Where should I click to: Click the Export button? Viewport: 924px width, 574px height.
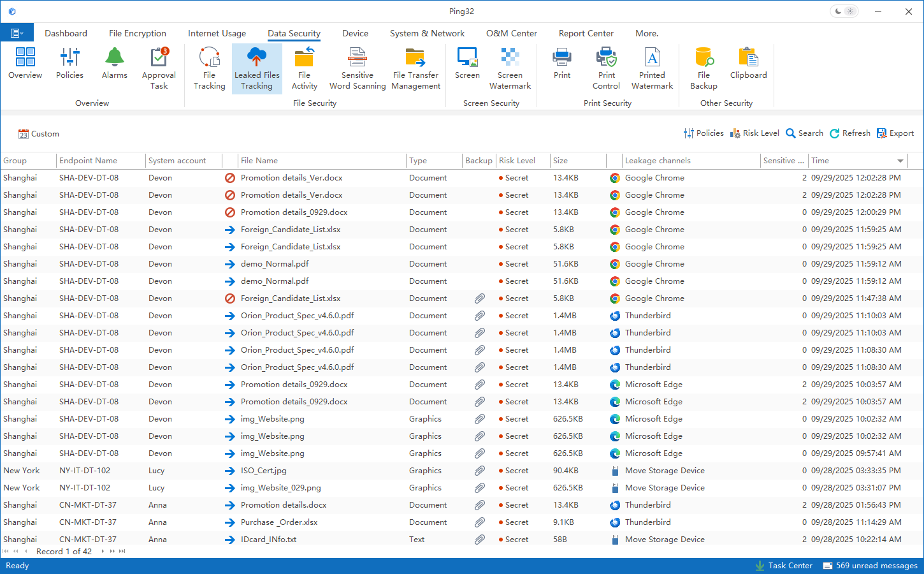pos(895,133)
